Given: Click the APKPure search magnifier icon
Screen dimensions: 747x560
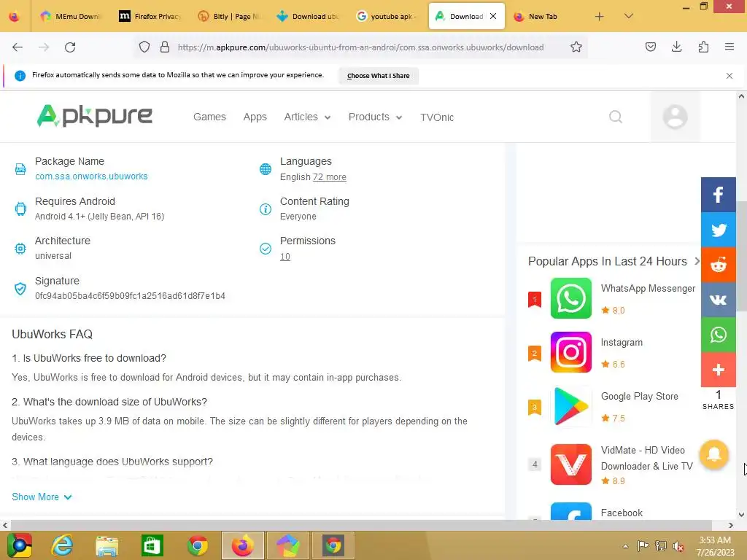Looking at the screenshot, I should pos(616,117).
